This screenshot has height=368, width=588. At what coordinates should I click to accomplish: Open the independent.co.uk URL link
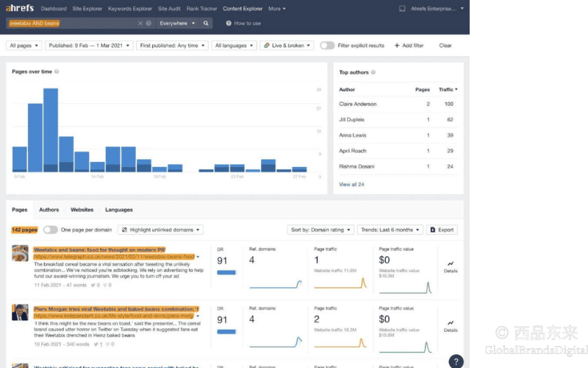click(114, 316)
